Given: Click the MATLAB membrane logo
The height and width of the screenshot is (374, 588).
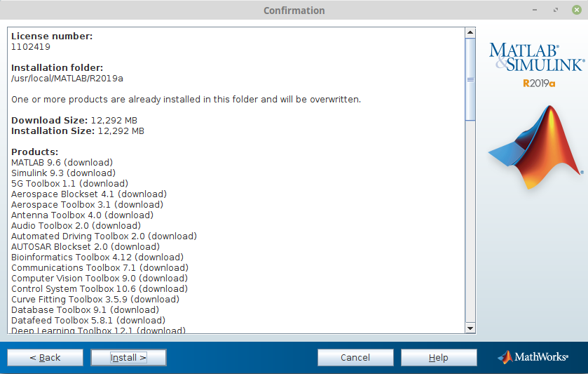Looking at the screenshot, I should click(535, 148).
